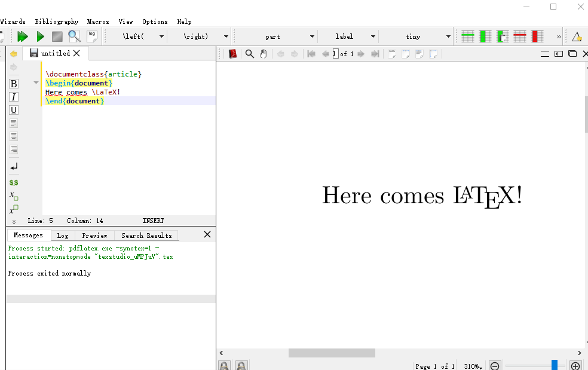Click the Bold B button in editor sidebar
The height and width of the screenshot is (370, 588).
pos(14,84)
